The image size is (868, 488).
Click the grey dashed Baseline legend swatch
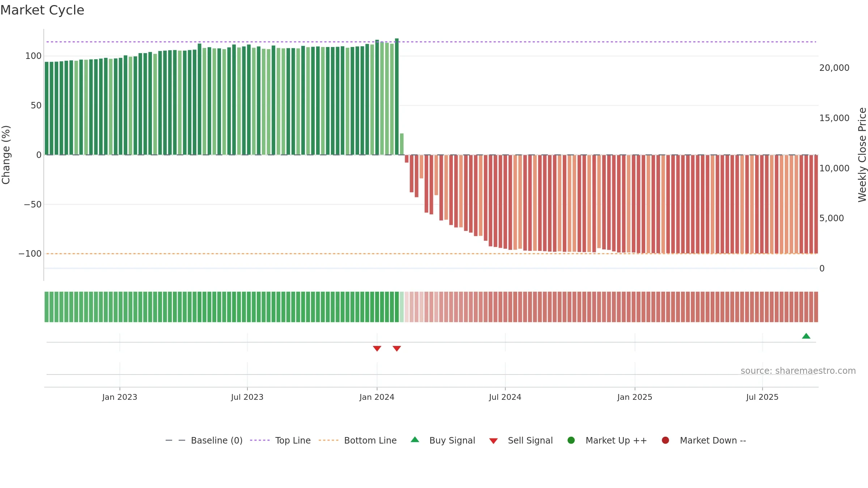coord(175,440)
